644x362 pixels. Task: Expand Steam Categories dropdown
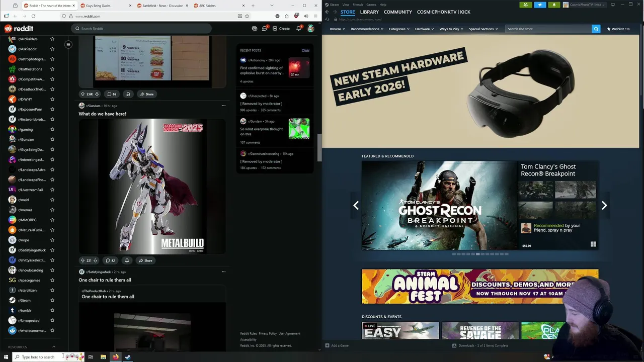399,29
